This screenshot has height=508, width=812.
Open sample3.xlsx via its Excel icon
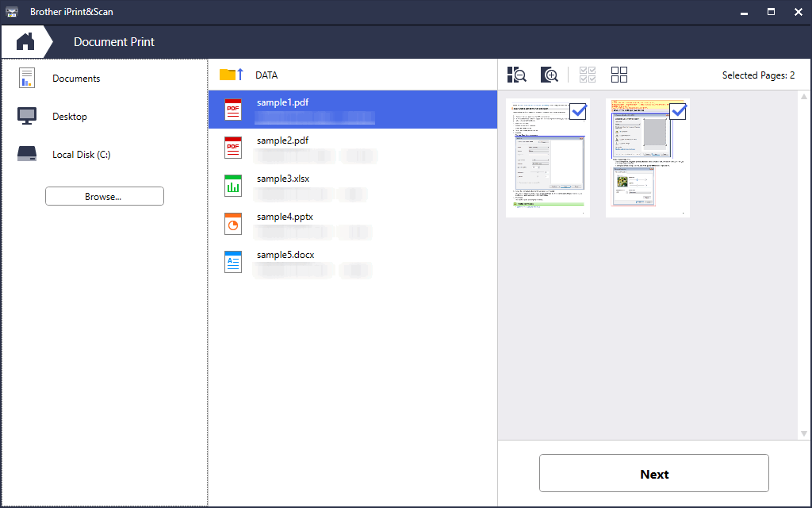(233, 186)
